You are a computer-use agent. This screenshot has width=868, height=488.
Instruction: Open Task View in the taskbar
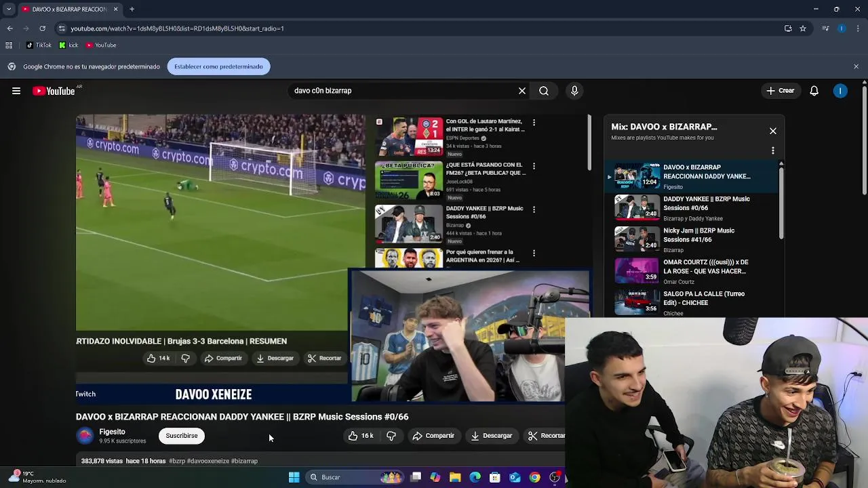[416, 477]
